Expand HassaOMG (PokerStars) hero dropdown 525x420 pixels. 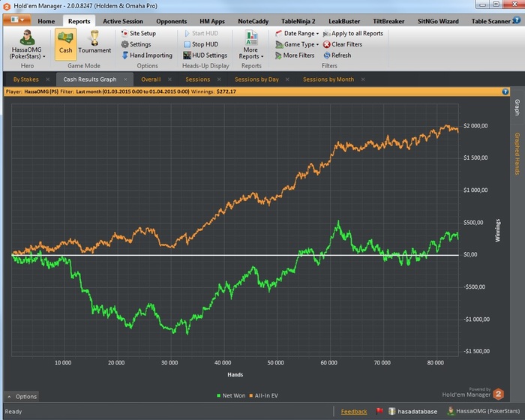(x=43, y=56)
